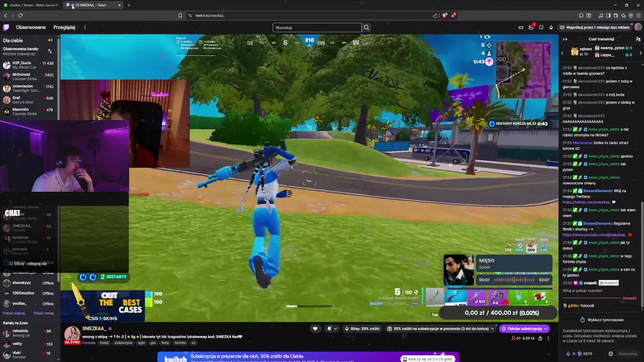Open MammOn channel in sidebar

pyautogui.click(x=29, y=111)
